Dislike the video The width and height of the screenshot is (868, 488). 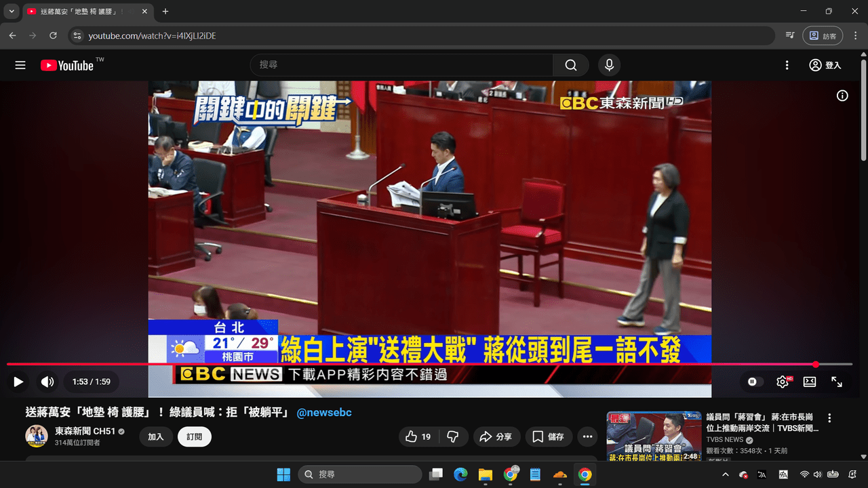(x=453, y=436)
